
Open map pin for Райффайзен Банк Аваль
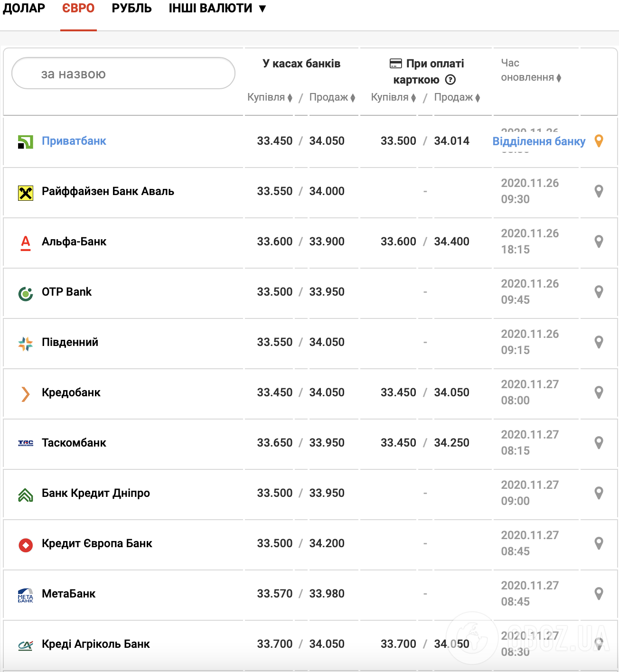(599, 191)
